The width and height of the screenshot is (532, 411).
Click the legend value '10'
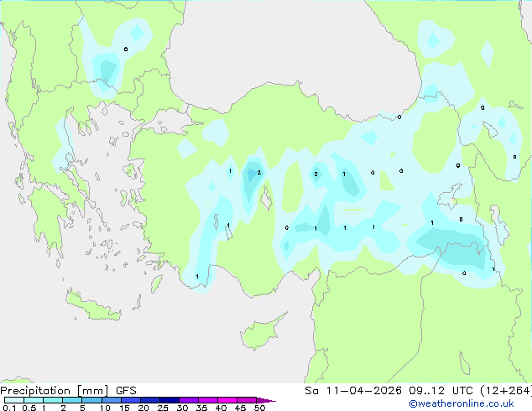click(105, 408)
